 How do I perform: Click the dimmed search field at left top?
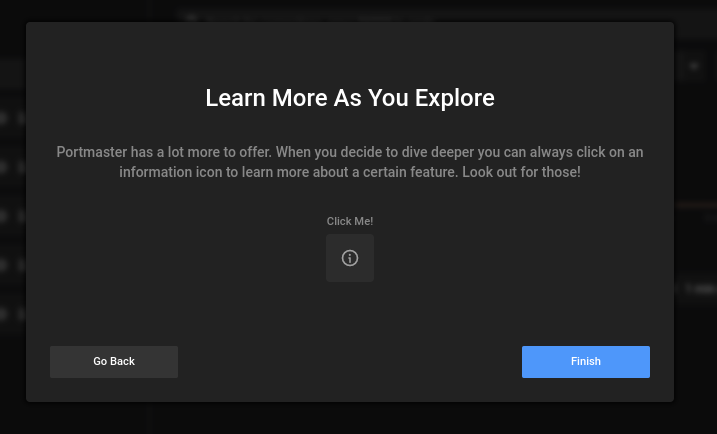[12, 70]
